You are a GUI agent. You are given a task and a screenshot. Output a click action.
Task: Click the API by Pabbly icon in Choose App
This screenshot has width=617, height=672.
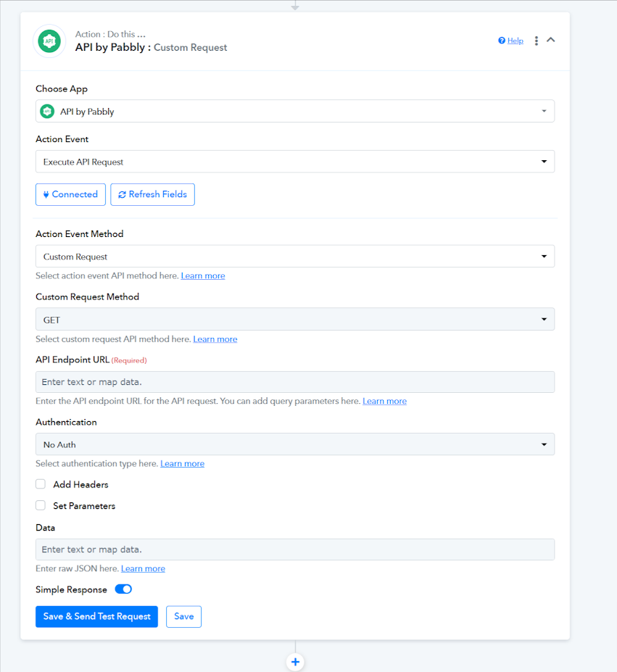coord(47,112)
